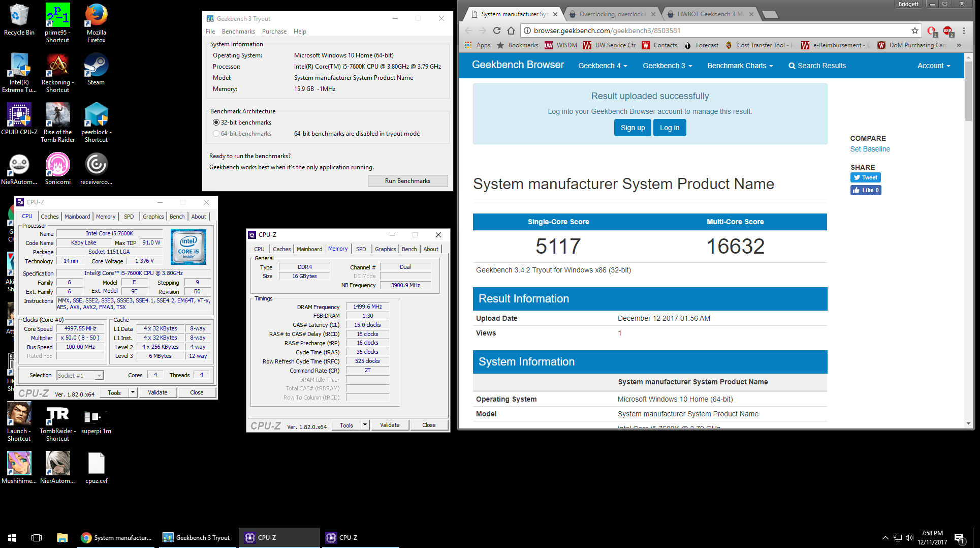Launch the Reckoning shortcut icon
Screen dimensions: 980x548
pos(57,73)
